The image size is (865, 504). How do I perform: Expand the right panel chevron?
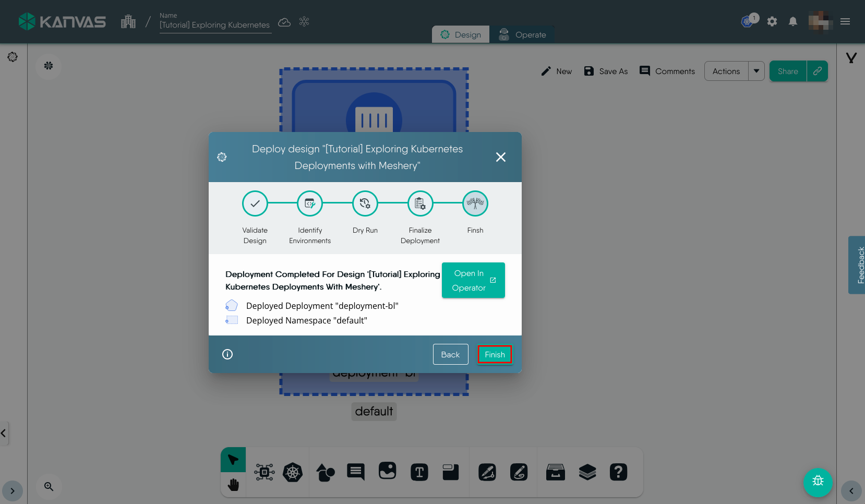[851, 491]
